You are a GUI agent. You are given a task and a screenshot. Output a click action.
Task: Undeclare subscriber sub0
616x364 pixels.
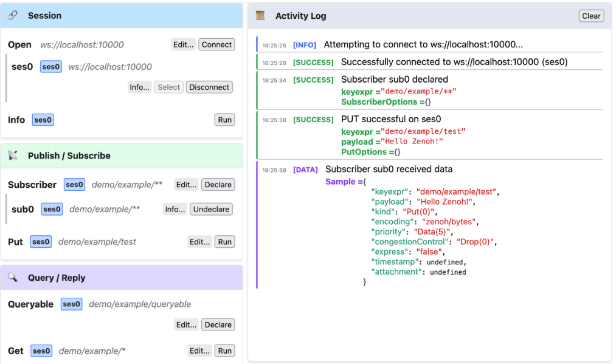(211, 209)
